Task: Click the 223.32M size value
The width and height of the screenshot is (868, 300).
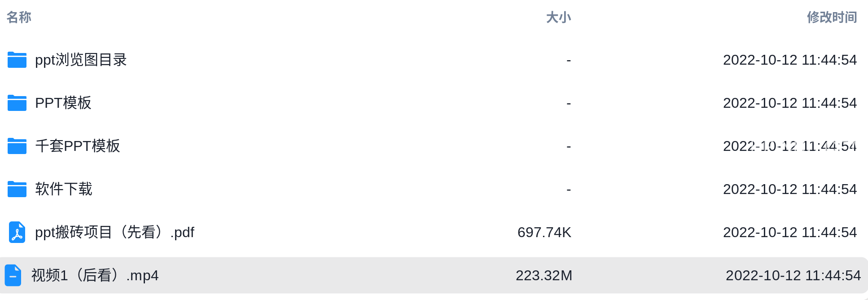Action: point(544,275)
